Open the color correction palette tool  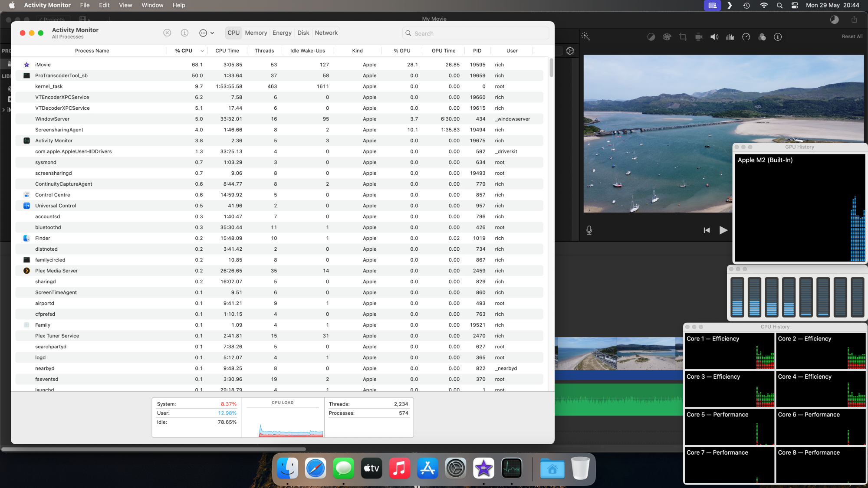[x=667, y=37]
